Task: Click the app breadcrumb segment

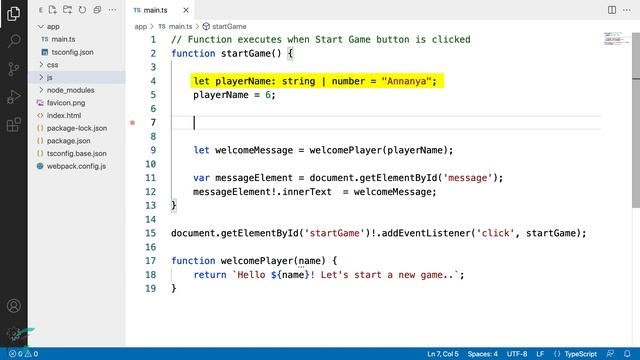Action: (x=140, y=27)
